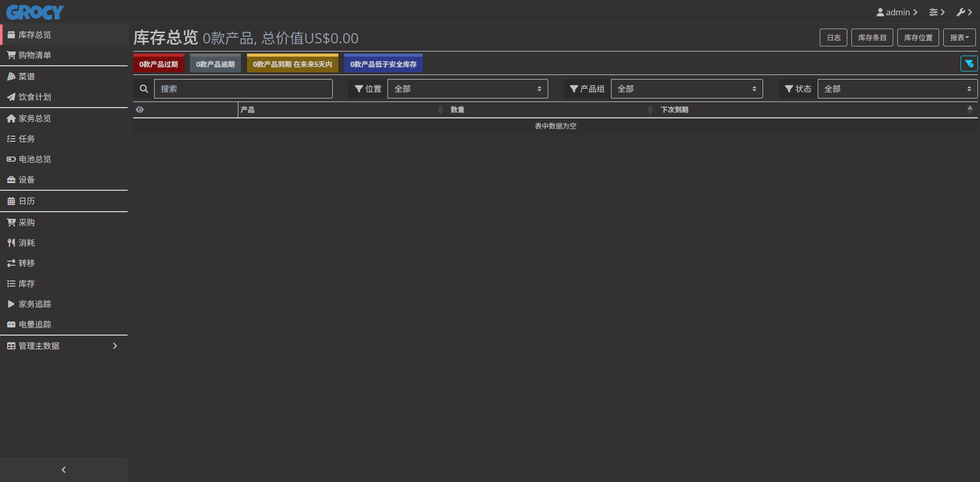Collapse the sidebar with bottom chevron

coord(64,470)
